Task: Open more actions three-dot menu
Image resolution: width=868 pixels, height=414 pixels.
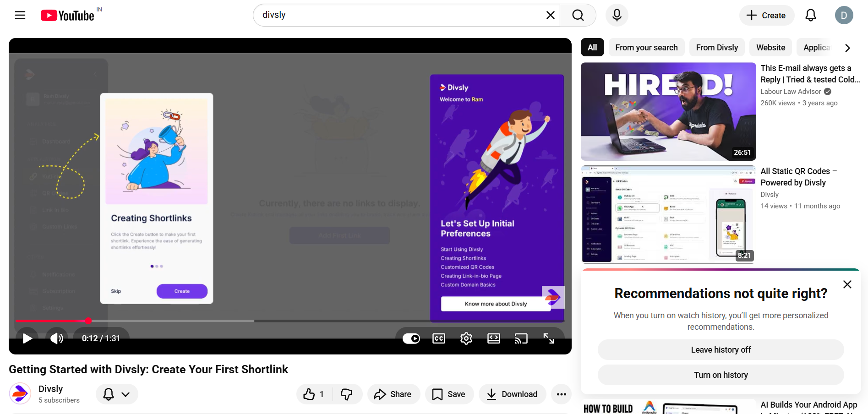Action: pyautogui.click(x=562, y=394)
